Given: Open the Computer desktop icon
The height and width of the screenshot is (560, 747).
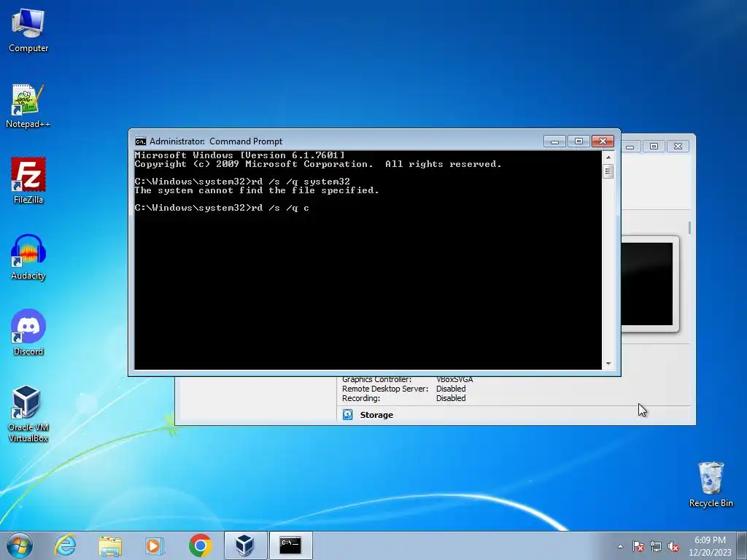Looking at the screenshot, I should 28,29.
